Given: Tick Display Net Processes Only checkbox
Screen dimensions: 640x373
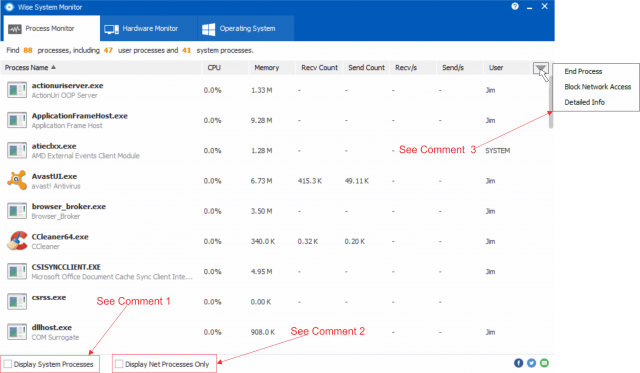Looking at the screenshot, I should pos(119,364).
